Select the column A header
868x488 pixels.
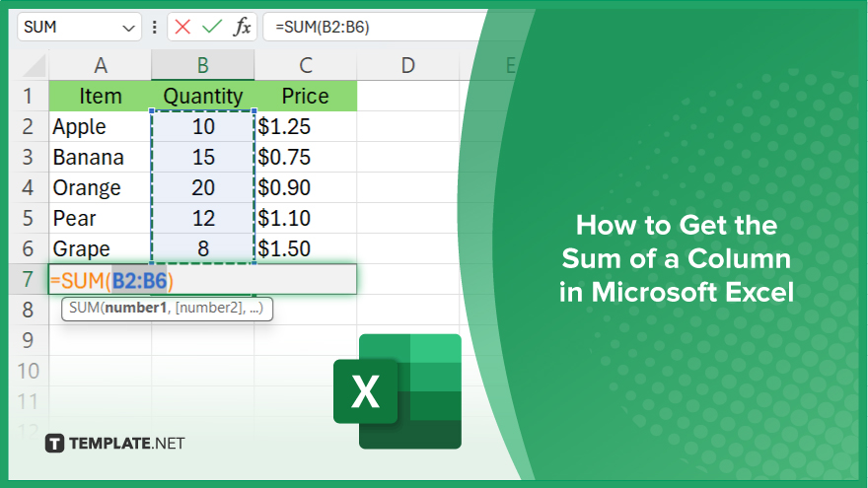pyautogui.click(x=101, y=65)
